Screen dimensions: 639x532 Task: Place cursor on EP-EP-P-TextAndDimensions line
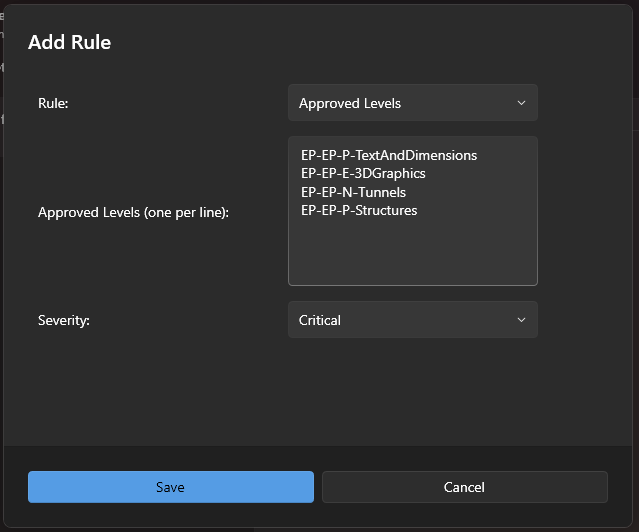click(x=388, y=156)
